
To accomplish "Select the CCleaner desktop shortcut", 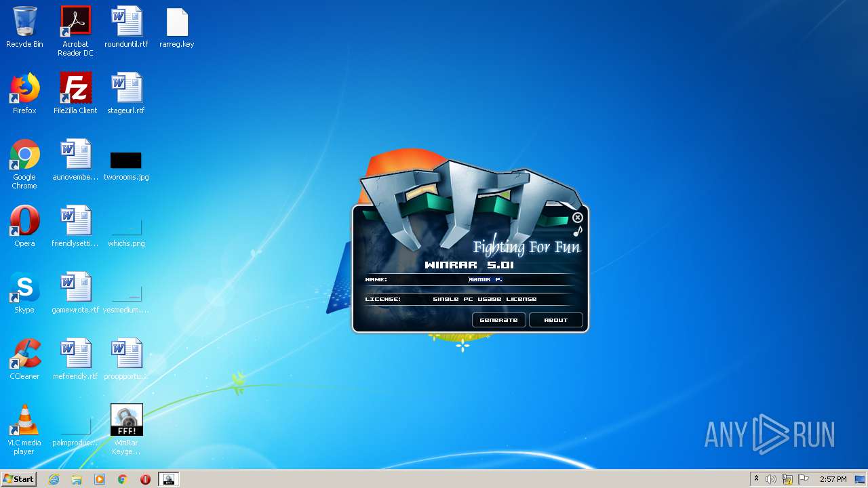I will pyautogui.click(x=24, y=359).
